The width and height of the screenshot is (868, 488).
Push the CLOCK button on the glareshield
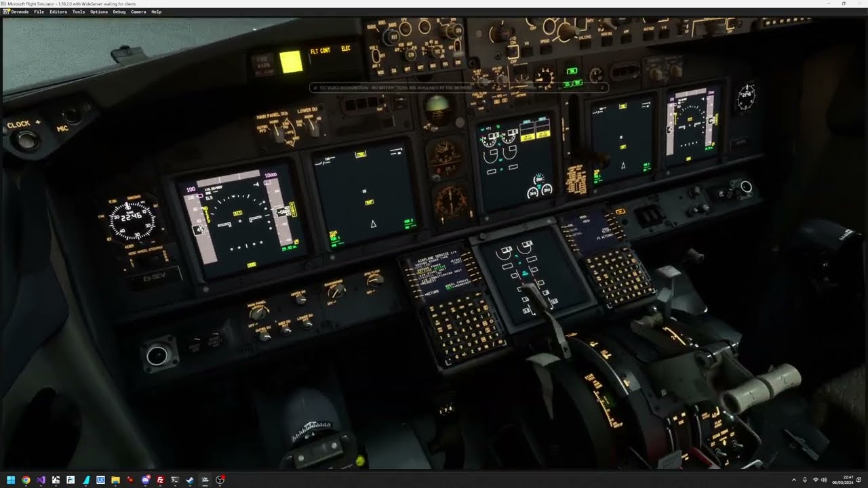[26, 140]
